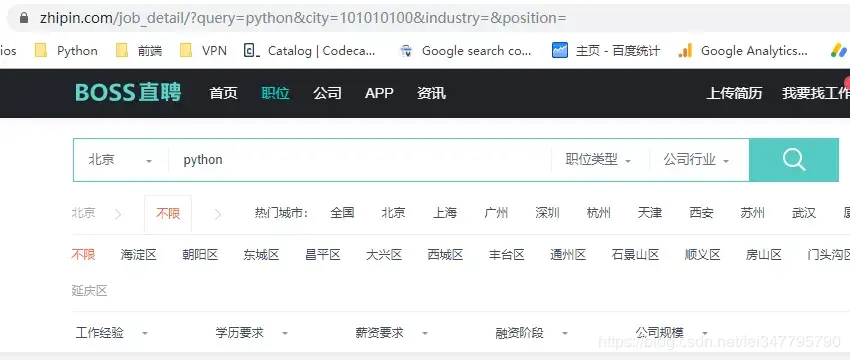Image resolution: width=850 pixels, height=360 pixels.
Task: Select the 不限 tab next to 北京
Action: click(168, 214)
